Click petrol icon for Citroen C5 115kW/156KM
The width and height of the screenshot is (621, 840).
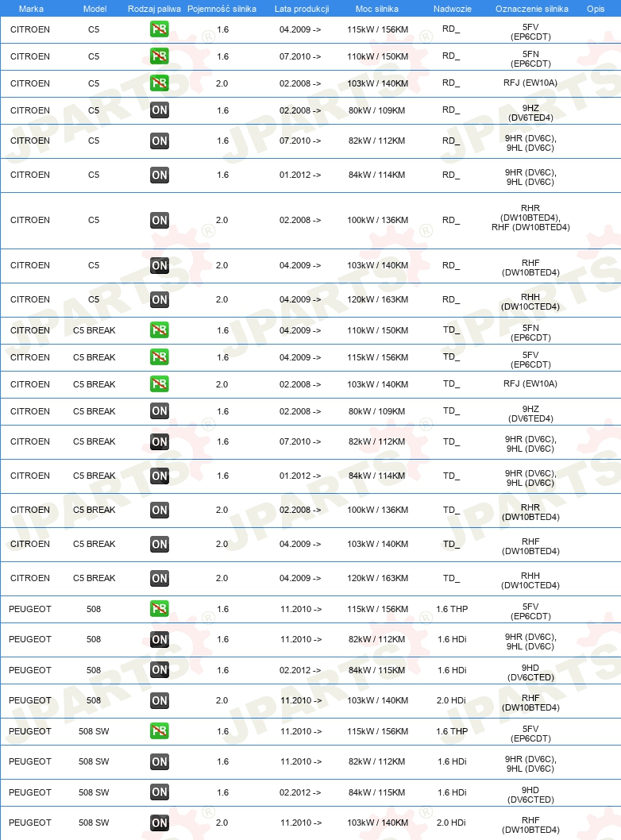coord(159,29)
